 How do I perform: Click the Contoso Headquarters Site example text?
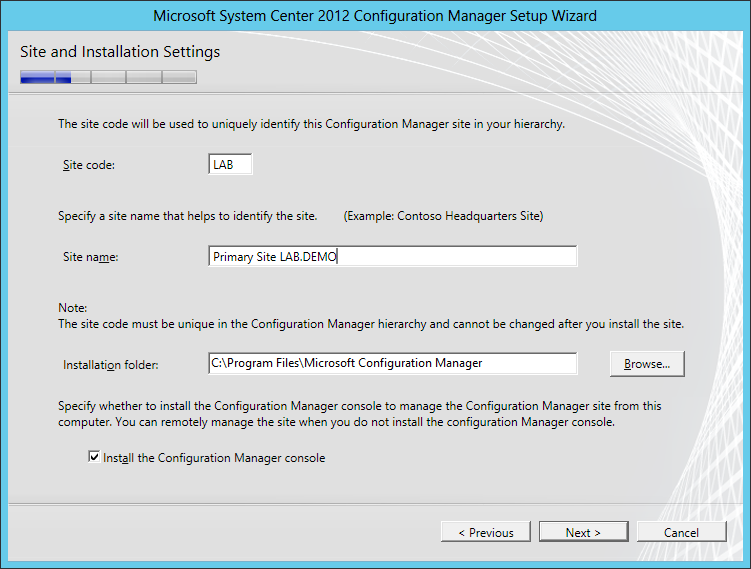pyautogui.click(x=443, y=216)
